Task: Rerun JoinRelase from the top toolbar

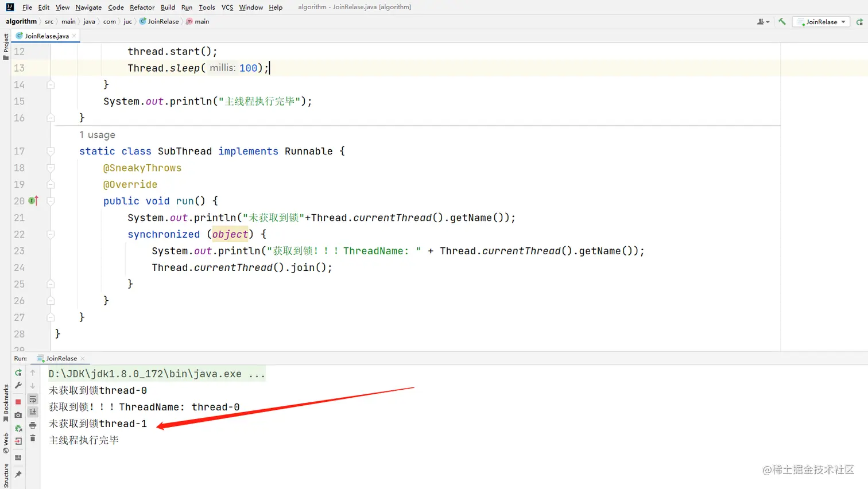Action: [859, 22]
